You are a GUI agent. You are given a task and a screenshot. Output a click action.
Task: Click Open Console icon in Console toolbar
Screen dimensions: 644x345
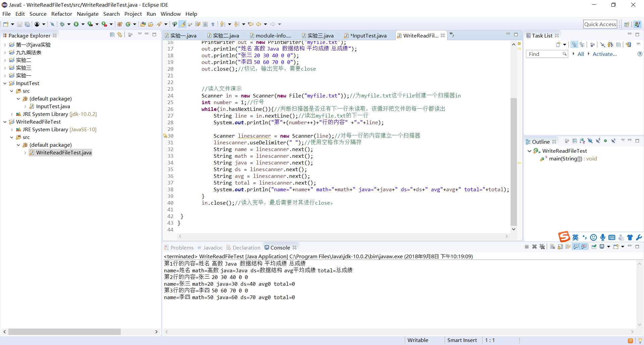616,247
